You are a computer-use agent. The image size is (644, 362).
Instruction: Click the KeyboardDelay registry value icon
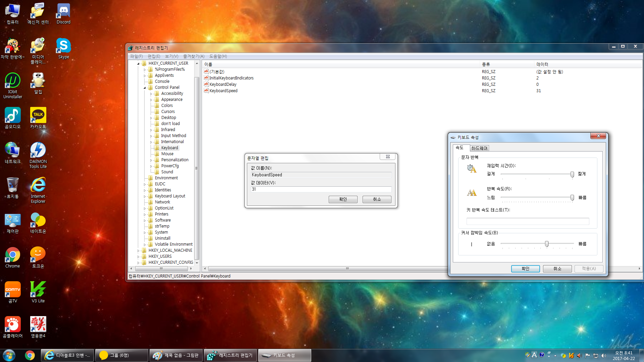(x=206, y=84)
